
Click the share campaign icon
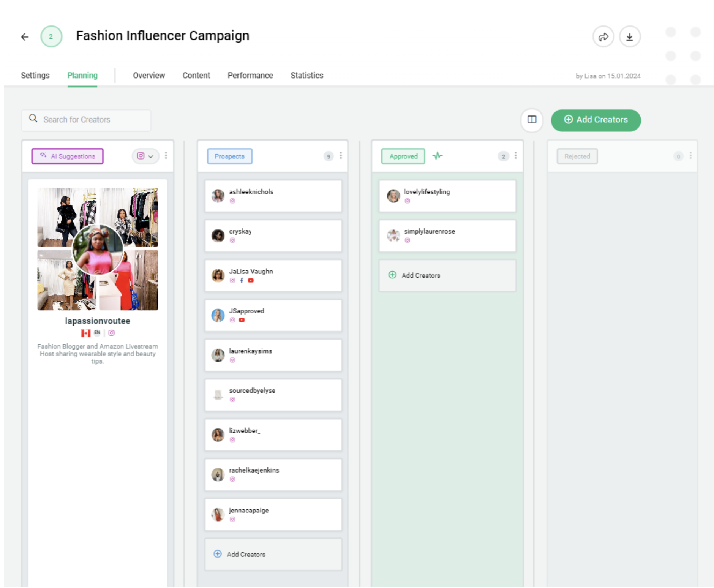(604, 36)
